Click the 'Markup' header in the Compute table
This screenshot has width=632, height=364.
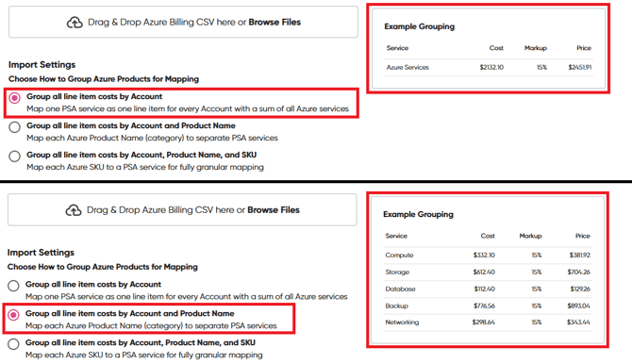coord(530,236)
